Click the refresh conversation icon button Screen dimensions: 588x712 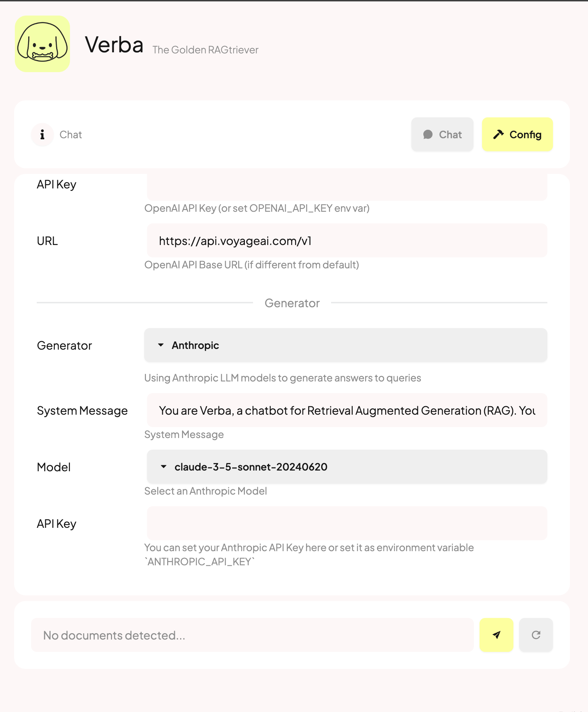(536, 635)
